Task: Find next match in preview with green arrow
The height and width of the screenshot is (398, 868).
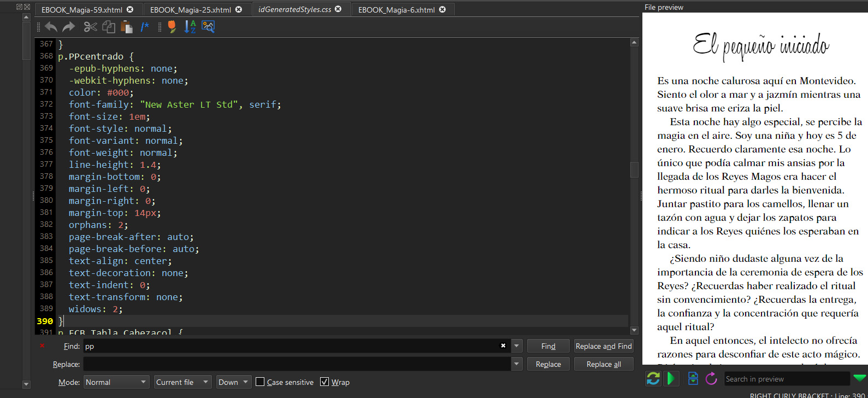Action: click(860, 378)
